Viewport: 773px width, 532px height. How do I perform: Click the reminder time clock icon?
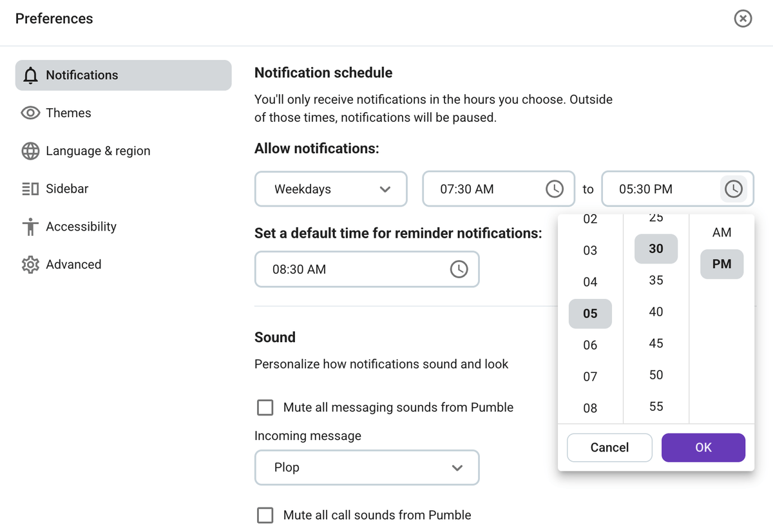pos(459,269)
